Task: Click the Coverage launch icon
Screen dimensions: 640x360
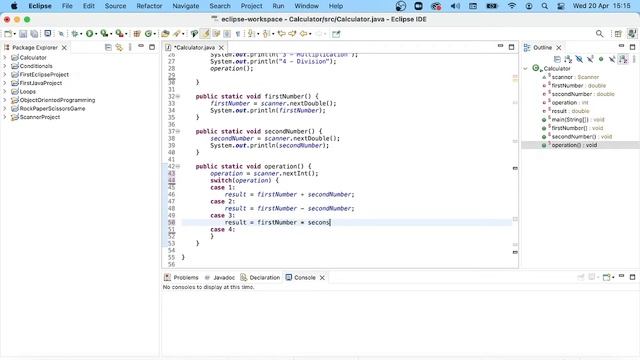Action: click(104, 34)
